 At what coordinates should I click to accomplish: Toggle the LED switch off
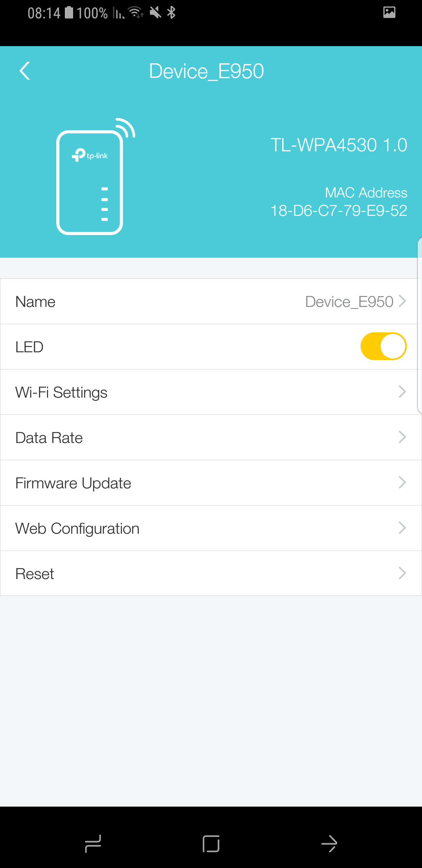(x=383, y=346)
